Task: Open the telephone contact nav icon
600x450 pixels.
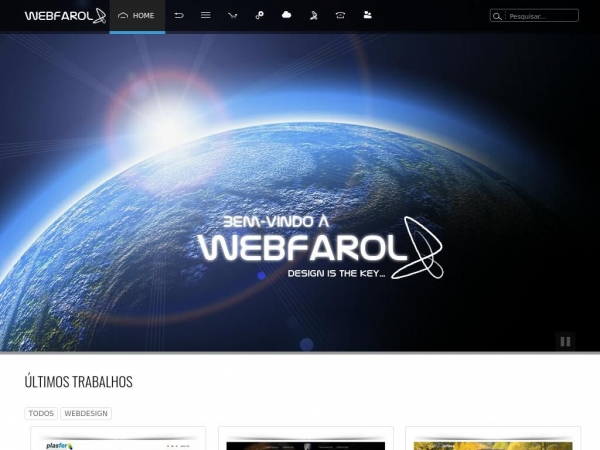Action: (x=340, y=15)
